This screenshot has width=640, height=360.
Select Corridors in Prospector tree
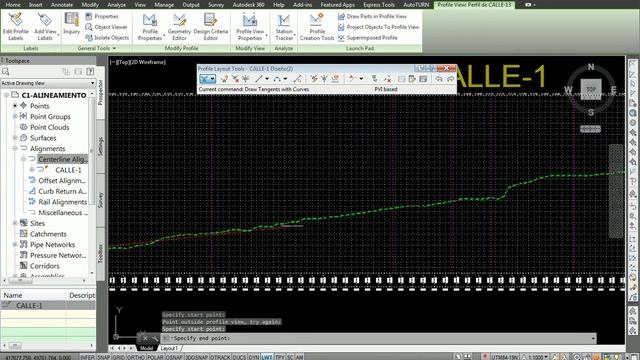coord(44,266)
